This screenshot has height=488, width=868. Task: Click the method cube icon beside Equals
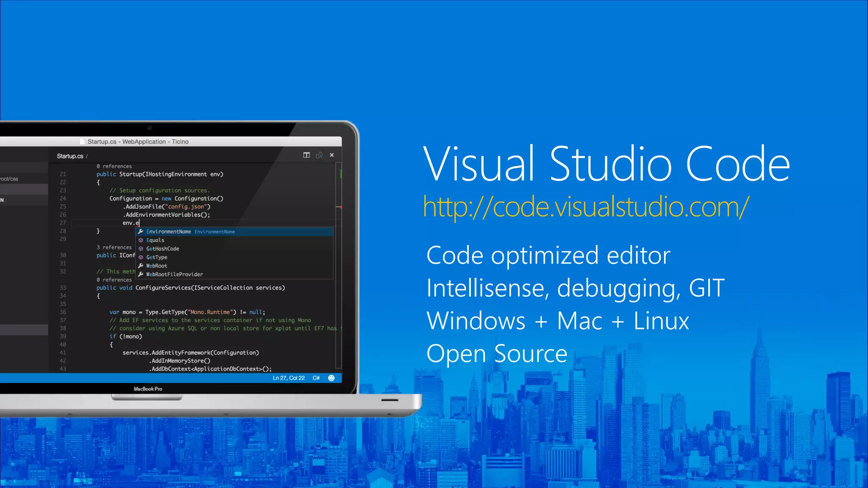point(141,240)
